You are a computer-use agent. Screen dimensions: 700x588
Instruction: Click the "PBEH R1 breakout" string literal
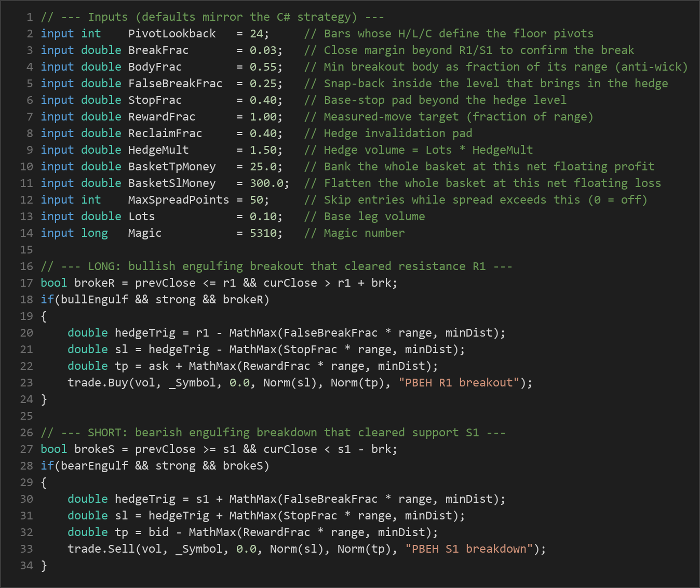pos(459,383)
